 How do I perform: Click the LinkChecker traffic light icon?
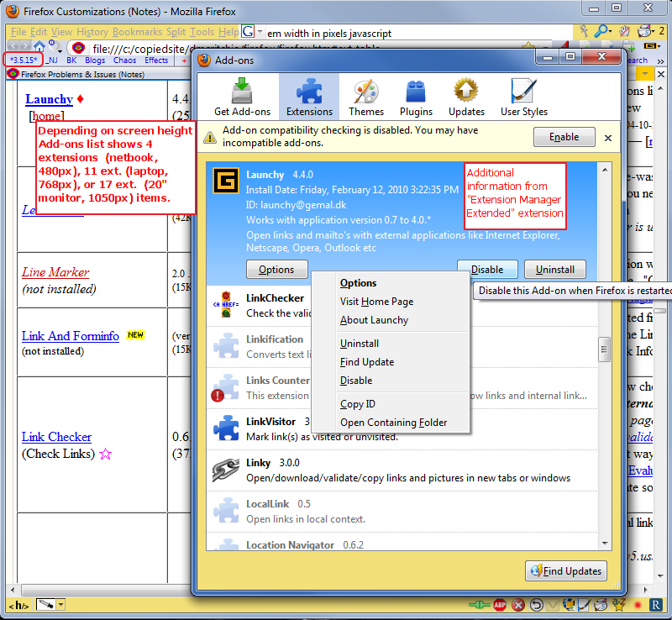click(226, 304)
